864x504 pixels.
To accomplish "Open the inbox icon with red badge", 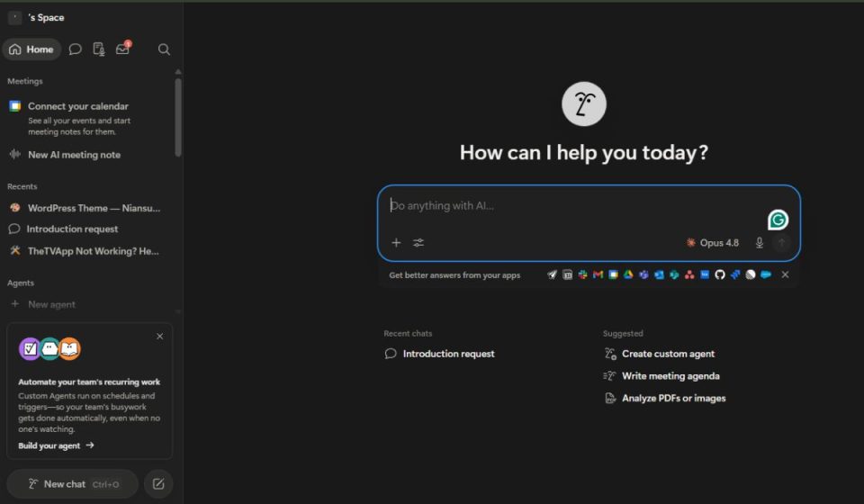I will click(123, 49).
